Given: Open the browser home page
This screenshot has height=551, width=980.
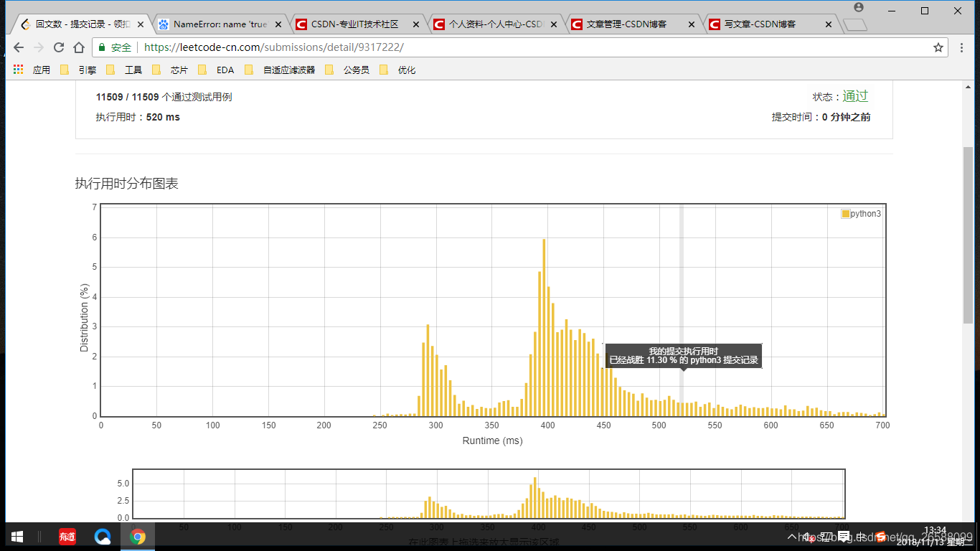Looking at the screenshot, I should 79,47.
